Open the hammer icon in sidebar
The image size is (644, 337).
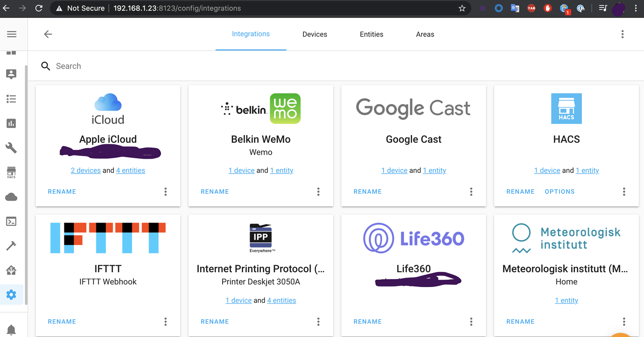click(11, 246)
